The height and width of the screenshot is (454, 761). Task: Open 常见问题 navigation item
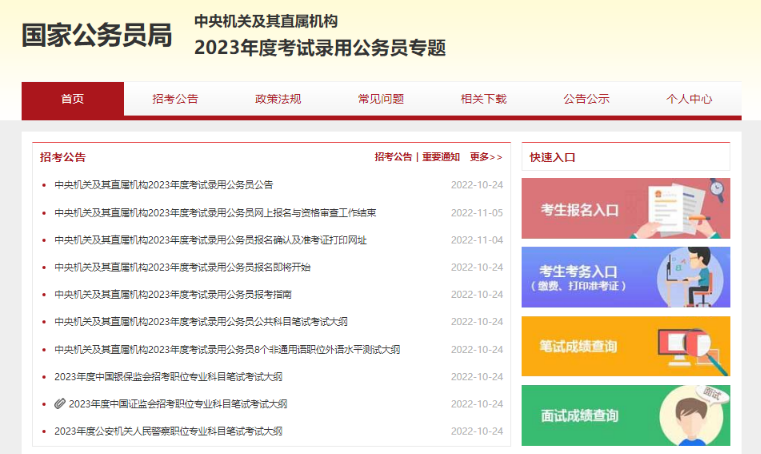[381, 99]
